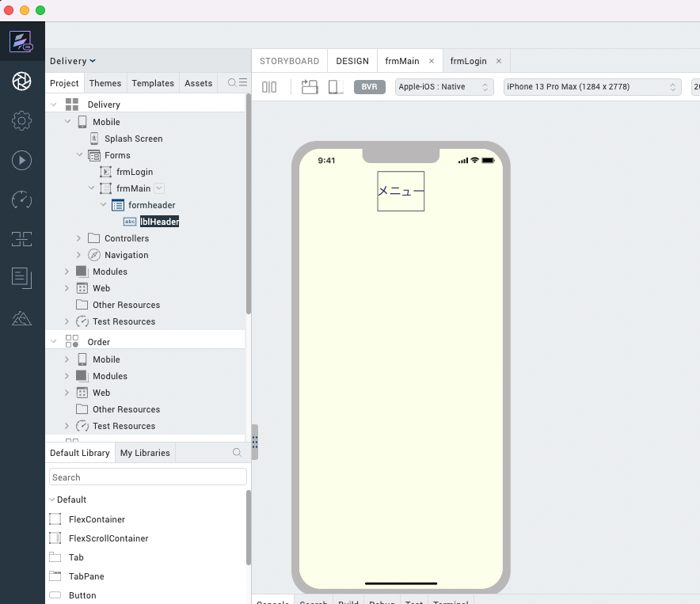Switch to the Project tab
Viewport: 700px width, 604px height.
pos(64,83)
